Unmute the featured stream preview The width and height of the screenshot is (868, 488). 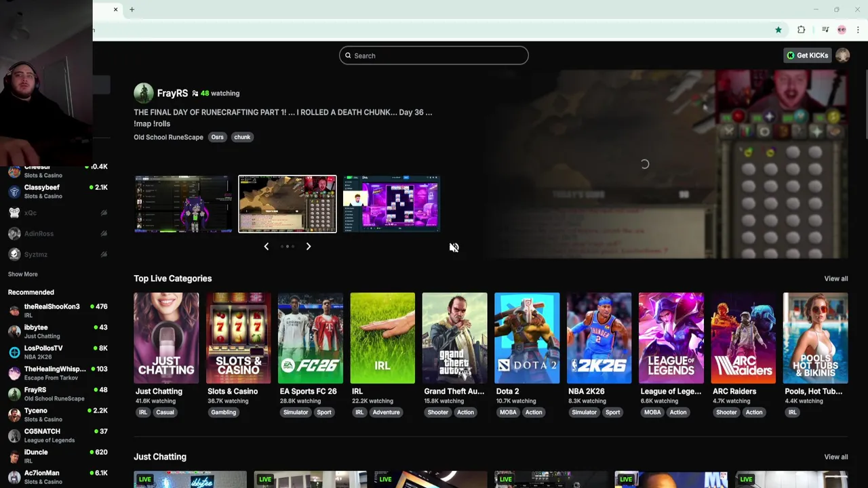tap(454, 247)
